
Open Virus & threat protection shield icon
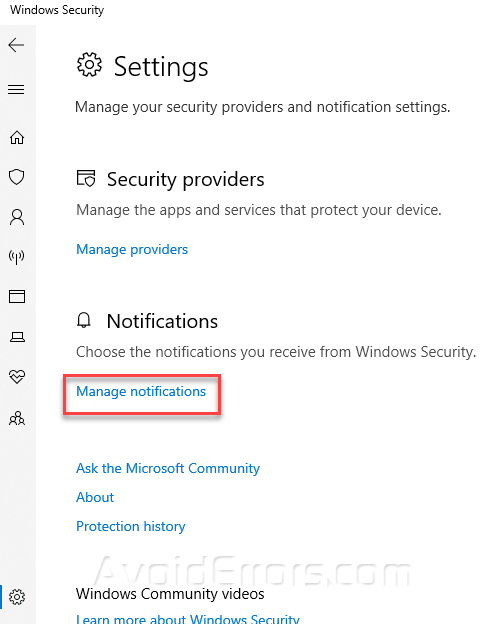click(x=17, y=177)
